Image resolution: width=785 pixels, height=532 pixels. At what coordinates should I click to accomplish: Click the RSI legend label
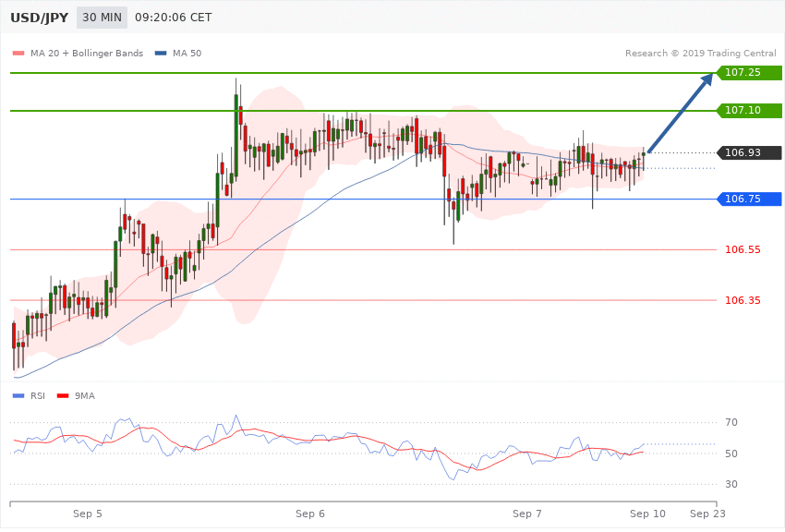pyautogui.click(x=38, y=396)
